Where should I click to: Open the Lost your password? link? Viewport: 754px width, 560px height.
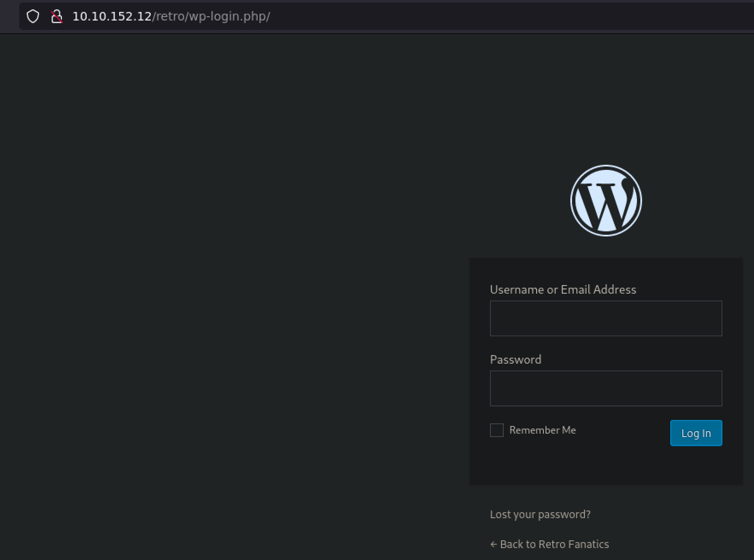(540, 514)
